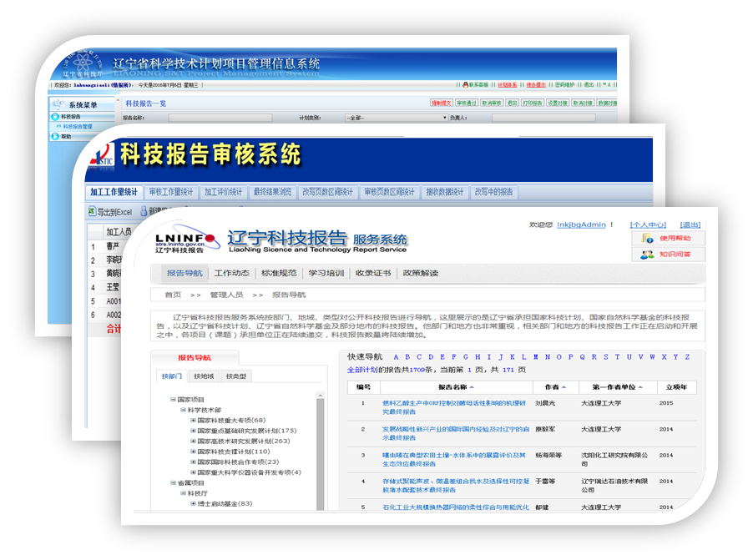Viewport: 753px width, 560px height.
Task: Click the 帮助 icon in the system menu
Action: point(55,136)
